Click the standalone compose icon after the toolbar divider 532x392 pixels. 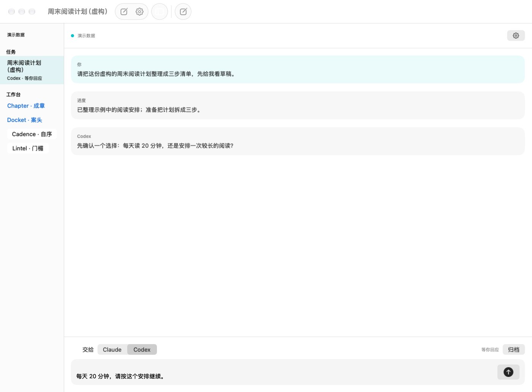(183, 12)
